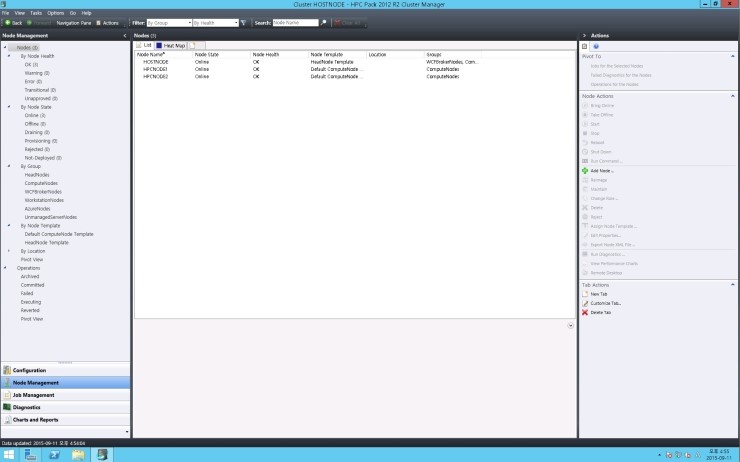Toggle the Navigation Pane button
This screenshot has width=740, height=462.
74,23
